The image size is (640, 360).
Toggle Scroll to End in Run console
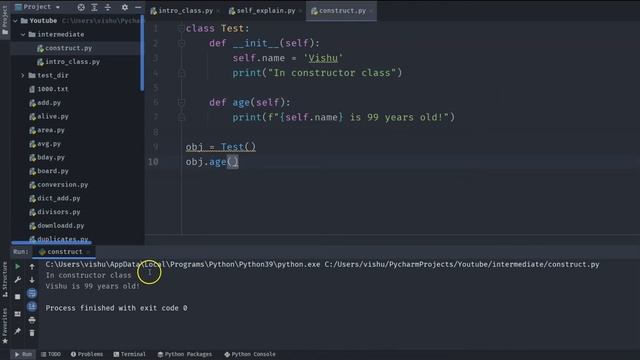click(32, 307)
